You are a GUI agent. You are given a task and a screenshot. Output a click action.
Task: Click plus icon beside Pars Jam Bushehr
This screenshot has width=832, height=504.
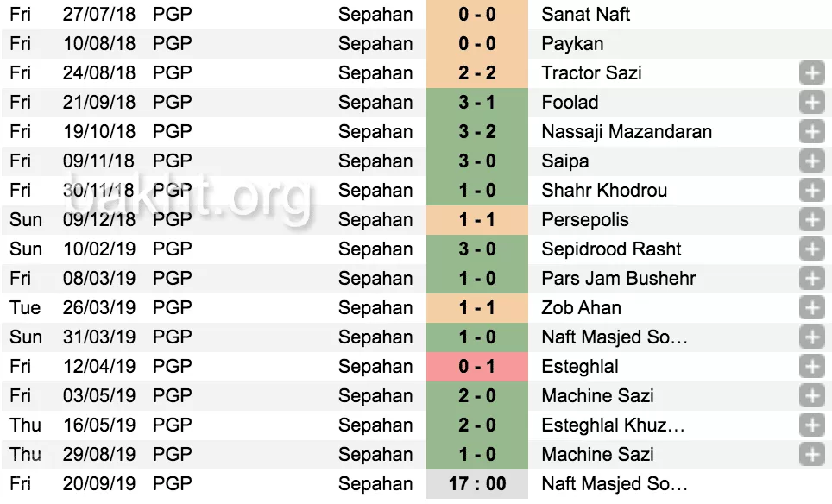coord(811,279)
